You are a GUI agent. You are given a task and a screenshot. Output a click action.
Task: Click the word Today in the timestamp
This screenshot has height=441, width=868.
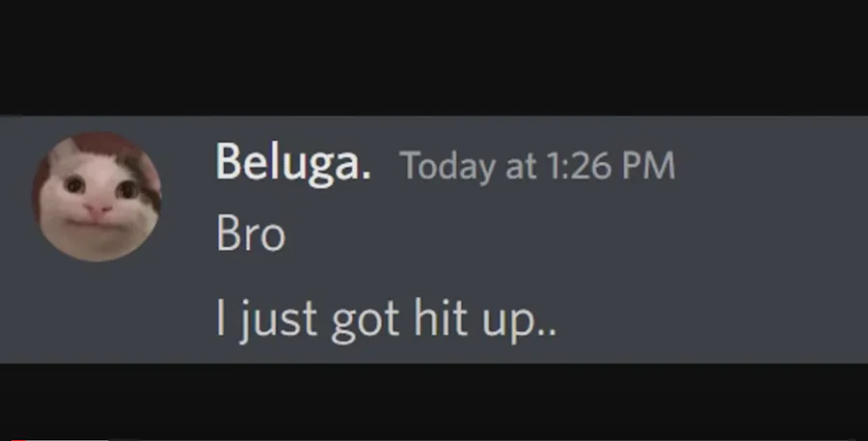click(x=448, y=167)
